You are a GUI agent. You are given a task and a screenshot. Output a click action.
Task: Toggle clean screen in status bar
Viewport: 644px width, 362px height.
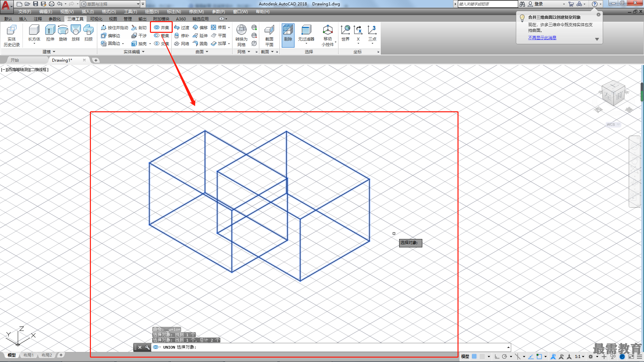click(x=631, y=356)
